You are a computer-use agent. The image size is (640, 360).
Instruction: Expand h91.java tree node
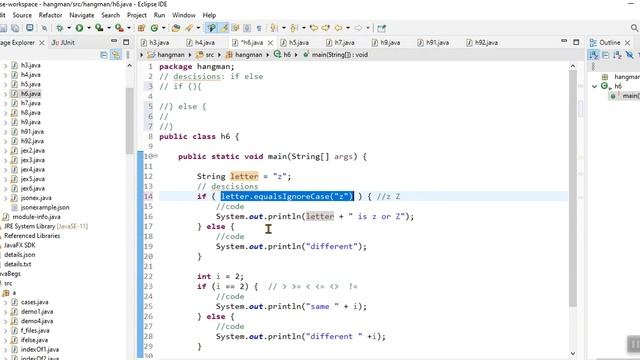[5, 132]
